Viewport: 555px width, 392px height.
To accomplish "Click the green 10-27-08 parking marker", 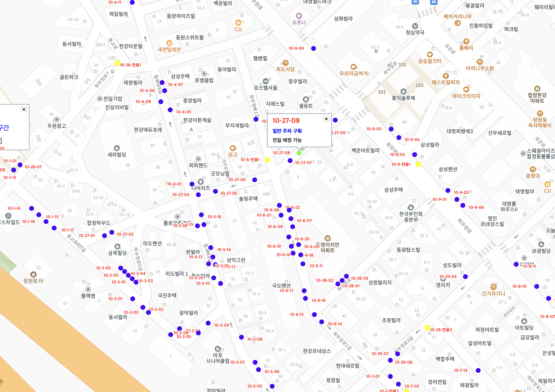I will [x=299, y=153].
